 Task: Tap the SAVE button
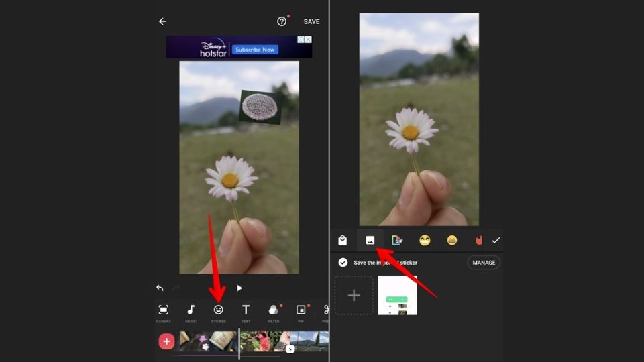[x=311, y=21]
